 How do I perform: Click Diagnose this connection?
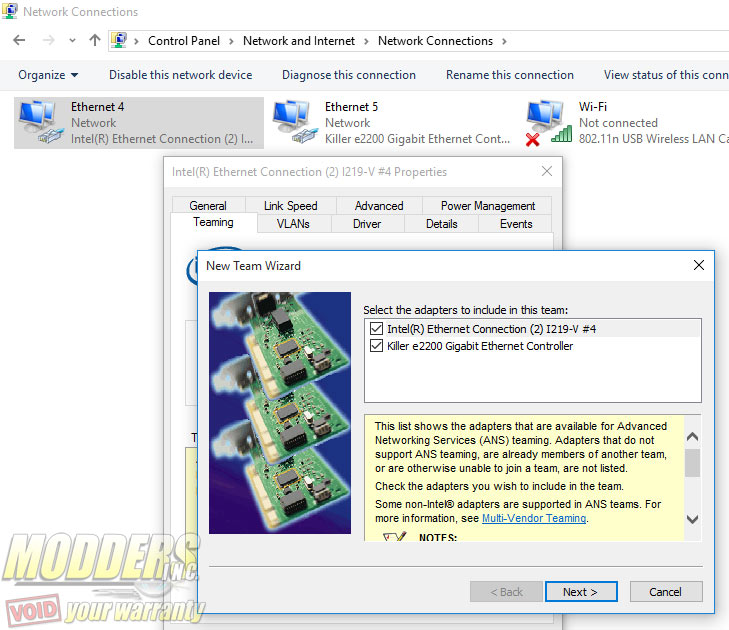pos(349,75)
